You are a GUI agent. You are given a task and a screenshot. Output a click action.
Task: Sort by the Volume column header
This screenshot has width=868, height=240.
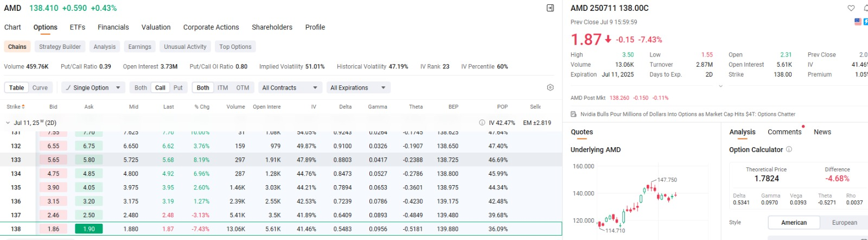point(235,107)
